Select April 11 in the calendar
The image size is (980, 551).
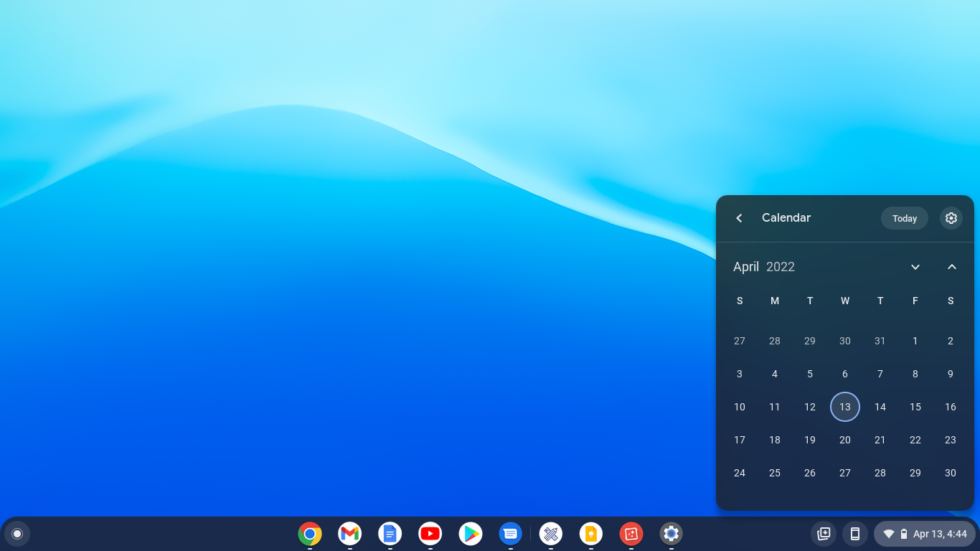(x=775, y=407)
